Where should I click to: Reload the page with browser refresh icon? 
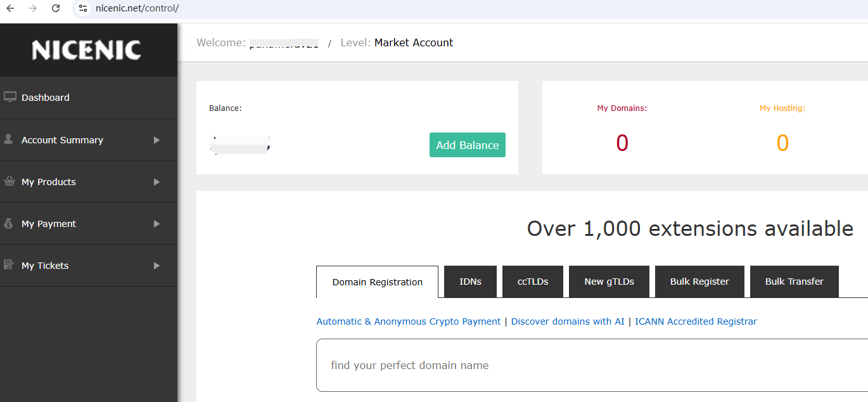tap(56, 8)
